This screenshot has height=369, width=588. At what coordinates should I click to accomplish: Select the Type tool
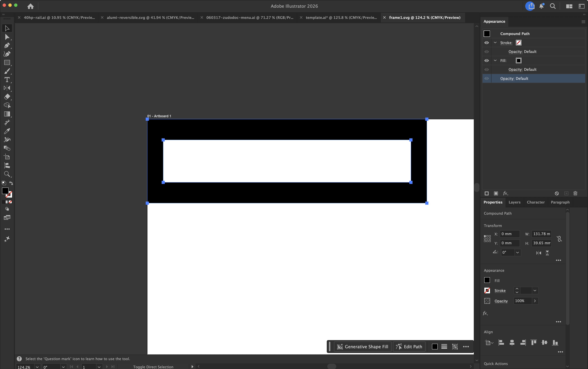tap(7, 80)
